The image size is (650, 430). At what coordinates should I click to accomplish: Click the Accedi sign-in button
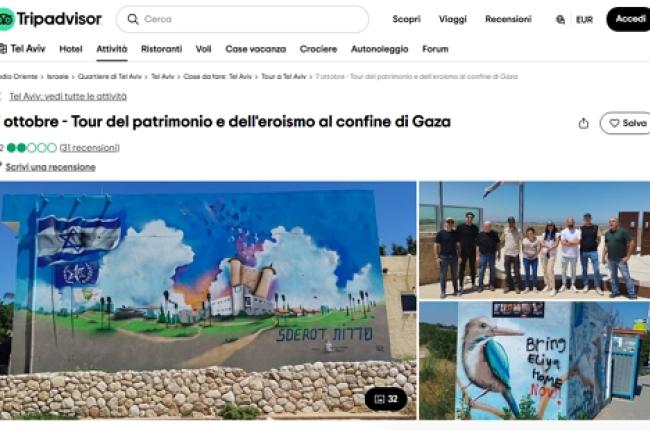[x=629, y=19]
